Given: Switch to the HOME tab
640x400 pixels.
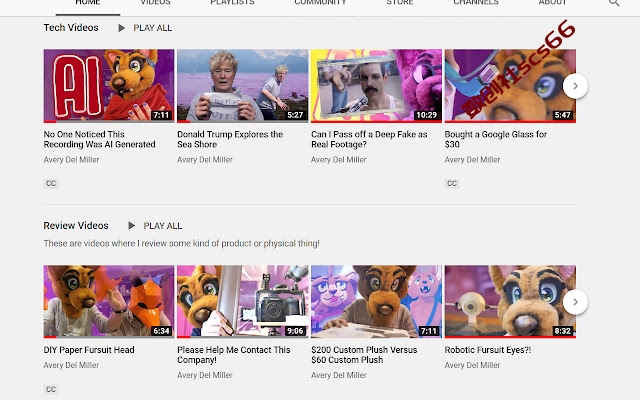Looking at the screenshot, I should pyautogui.click(x=88, y=3).
